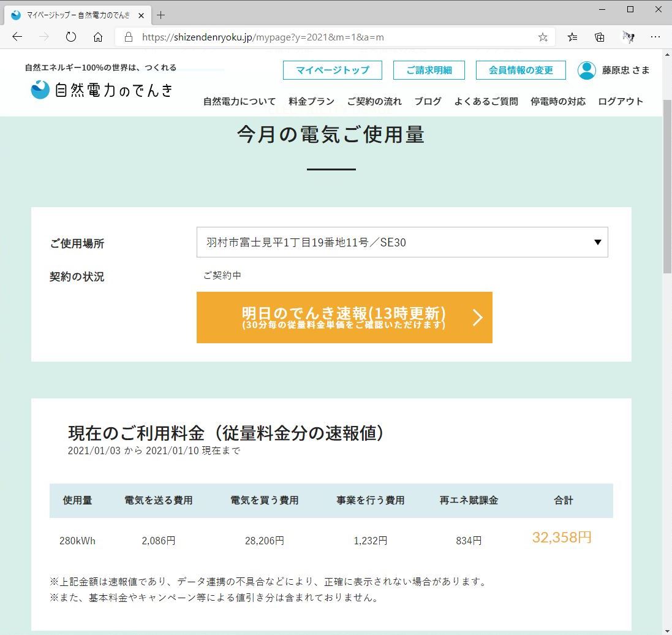This screenshot has width=672, height=635.
Task: Click the user account avatar icon
Action: pyautogui.click(x=587, y=70)
